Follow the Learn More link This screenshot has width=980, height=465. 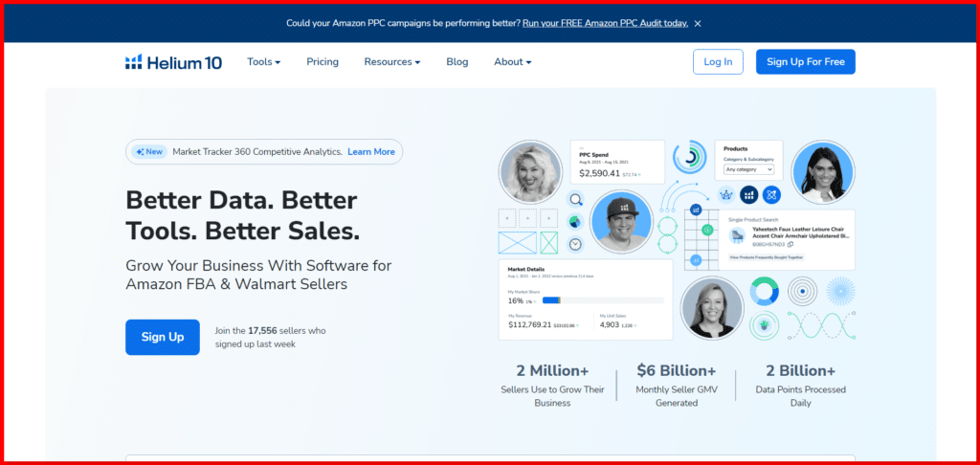click(371, 152)
